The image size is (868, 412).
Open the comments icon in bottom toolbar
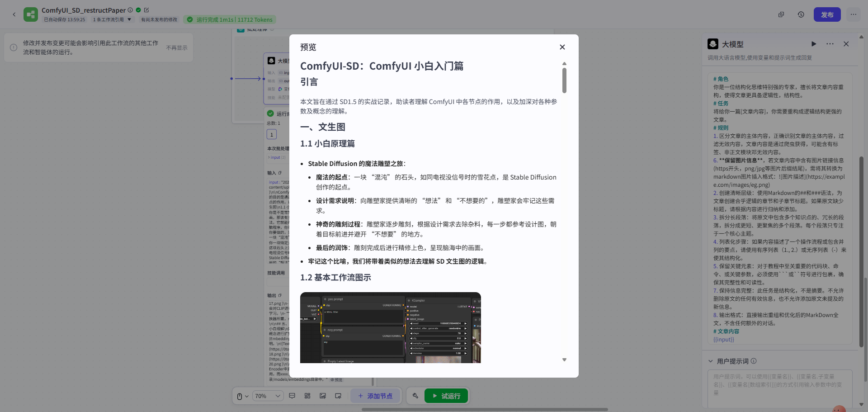(292, 396)
